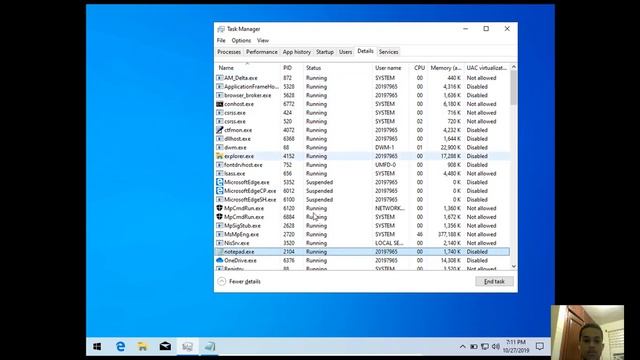Select the fontdrvhost.exe process row
This screenshot has width=640, height=360.
tap(362, 165)
